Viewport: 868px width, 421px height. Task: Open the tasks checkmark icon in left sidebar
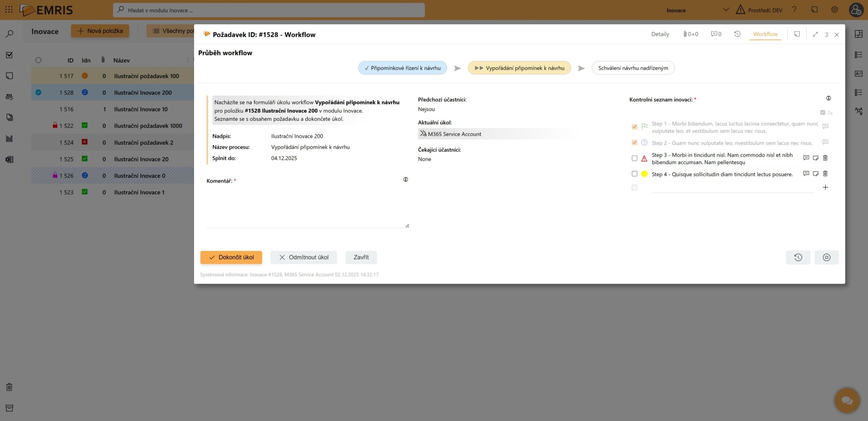(x=9, y=55)
